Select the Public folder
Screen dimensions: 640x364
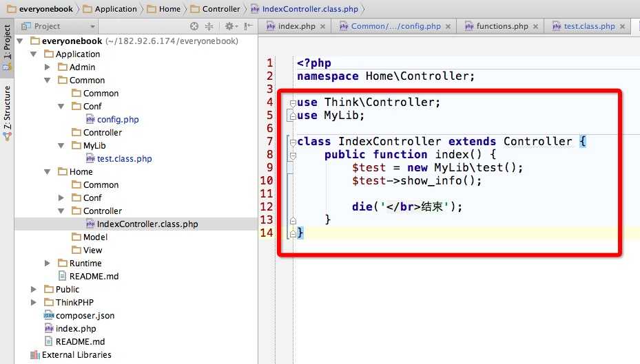pyautogui.click(x=68, y=290)
